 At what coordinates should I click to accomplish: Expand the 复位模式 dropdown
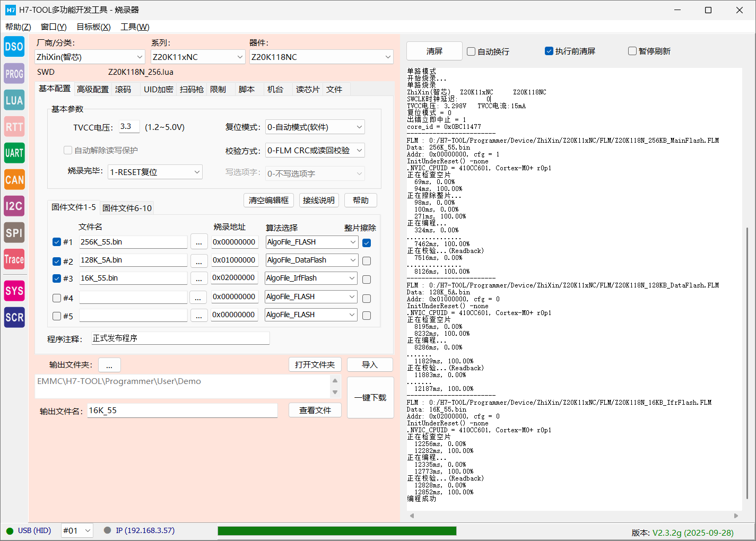315,127
